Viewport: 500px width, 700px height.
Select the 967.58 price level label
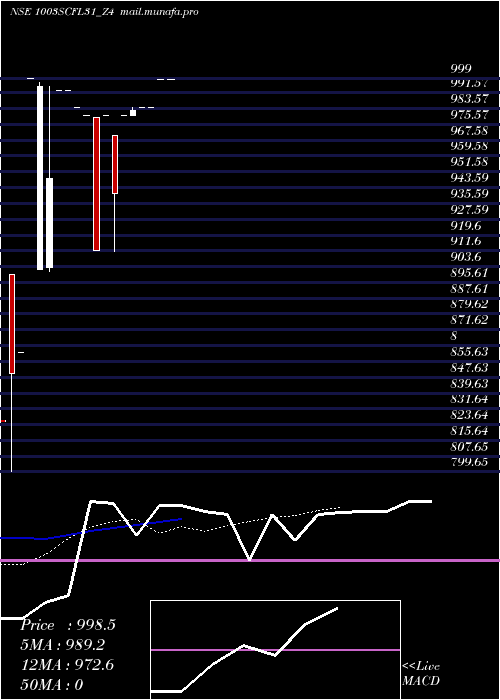[x=469, y=130]
